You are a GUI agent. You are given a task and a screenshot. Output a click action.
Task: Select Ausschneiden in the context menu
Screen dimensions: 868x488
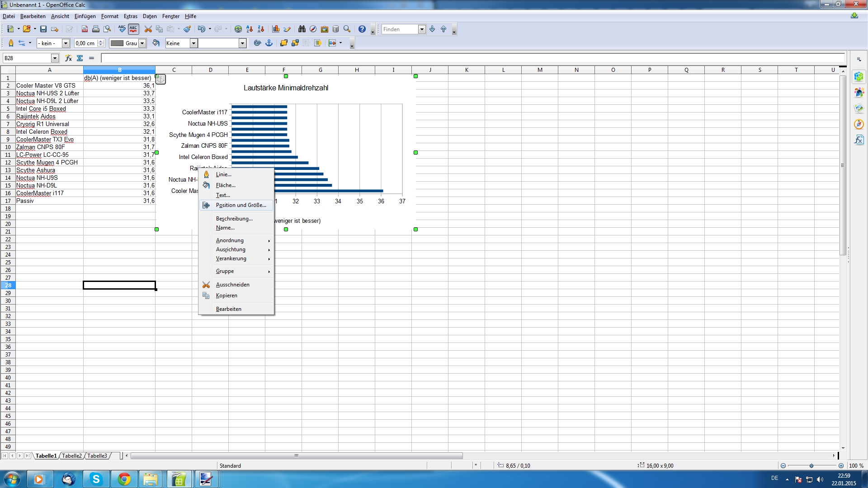[x=236, y=285]
